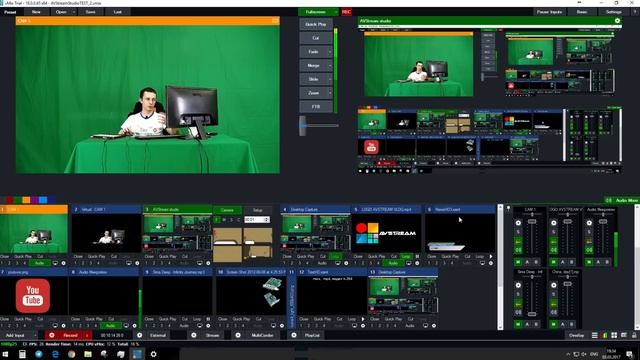Screen dimensions: 640x360
Task: Click the Quick Play transition button
Action: tap(316, 24)
